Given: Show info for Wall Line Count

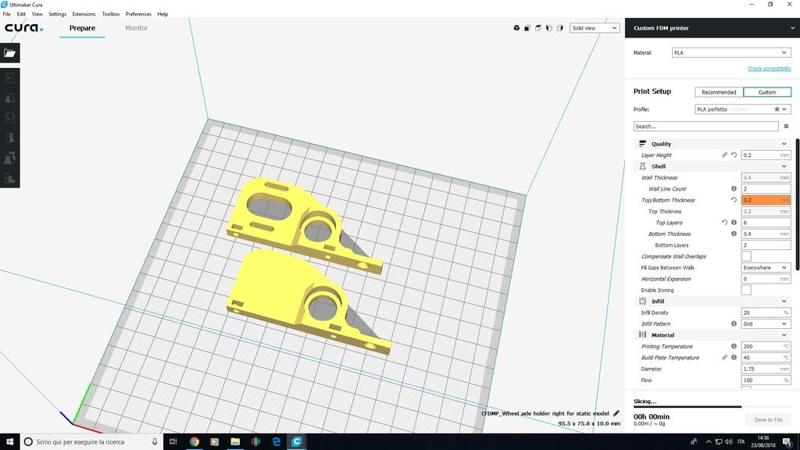Looking at the screenshot, I should point(734,189).
